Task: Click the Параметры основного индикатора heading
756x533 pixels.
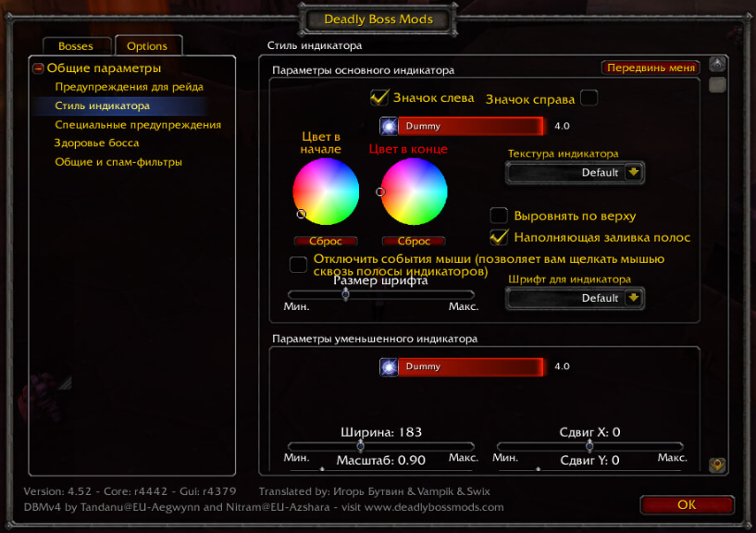Action: [x=363, y=70]
